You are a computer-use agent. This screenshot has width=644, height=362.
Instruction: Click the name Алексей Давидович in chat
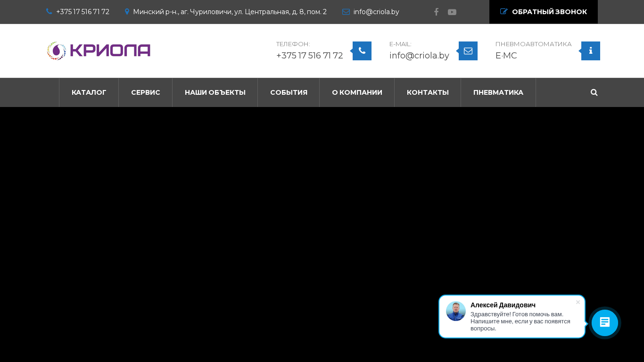point(503,305)
